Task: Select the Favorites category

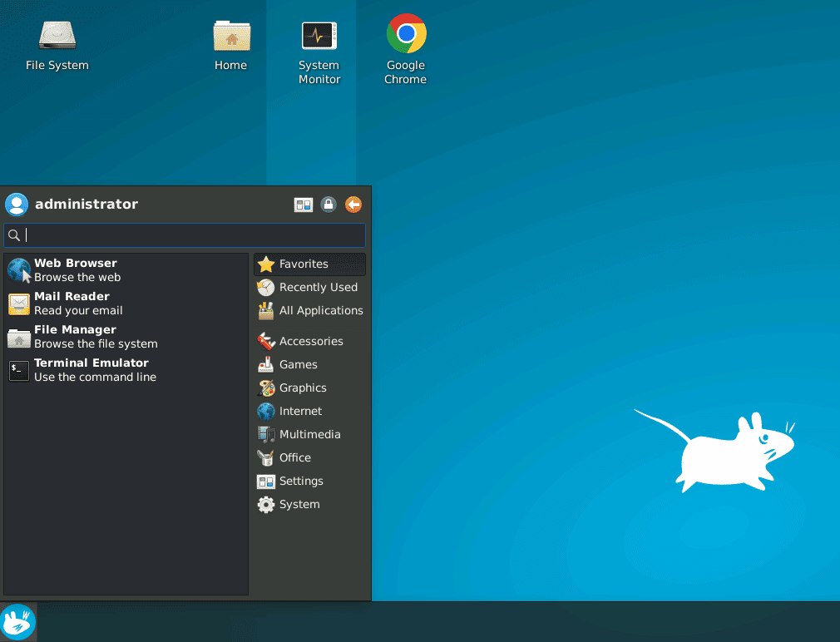Action: [x=309, y=264]
